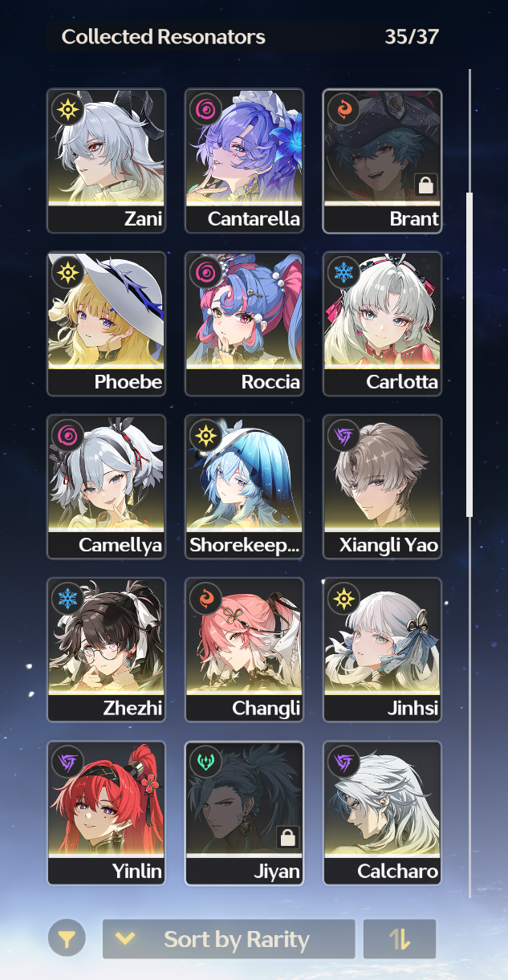The width and height of the screenshot is (508, 980).
Task: Click the vertical scrollbar of resonator list
Action: (470, 355)
